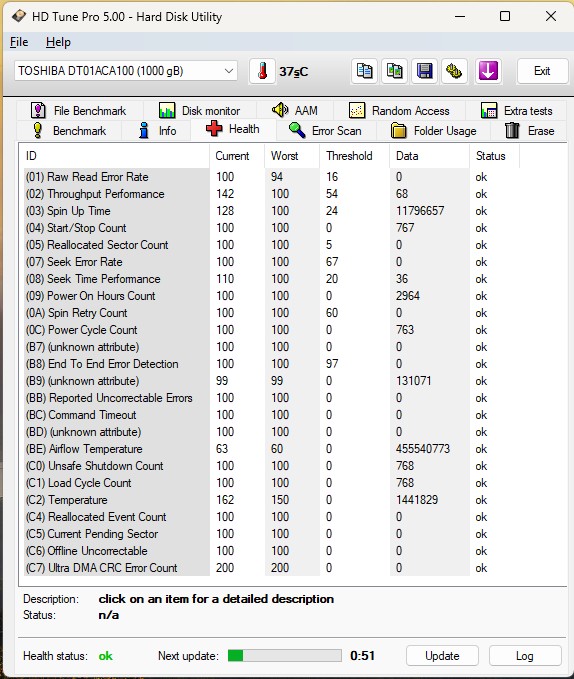Switch to the Random Access tab
574x679 pixels.
coord(399,111)
